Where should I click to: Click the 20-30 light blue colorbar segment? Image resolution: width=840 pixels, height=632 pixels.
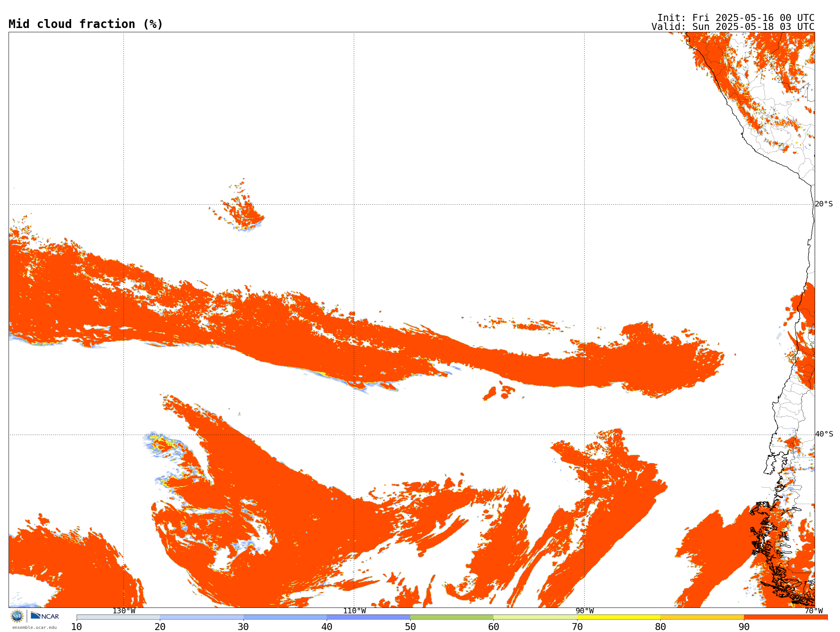[x=201, y=617]
